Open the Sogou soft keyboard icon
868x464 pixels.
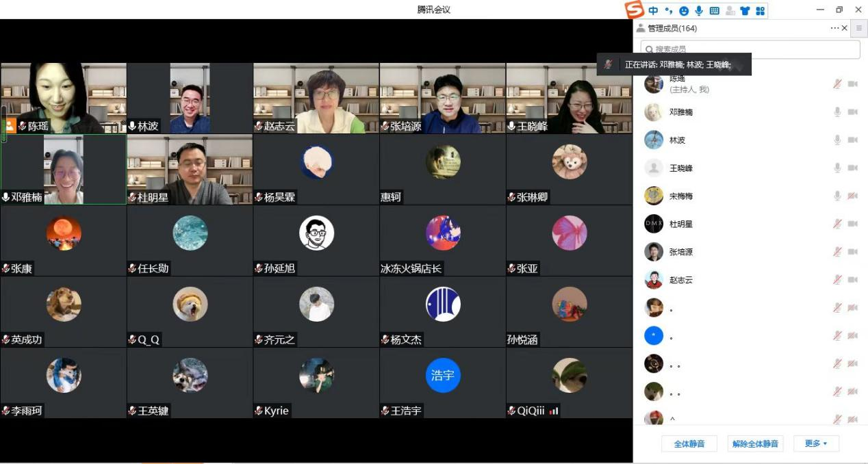tap(715, 11)
